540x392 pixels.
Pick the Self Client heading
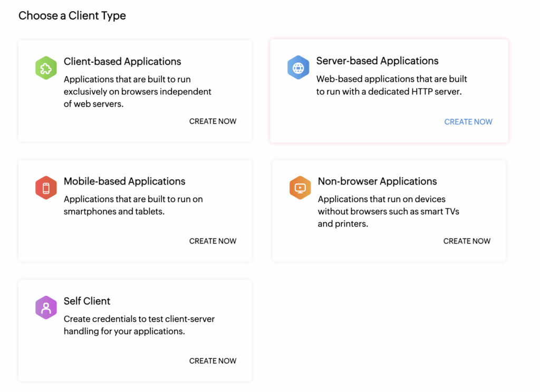(87, 301)
